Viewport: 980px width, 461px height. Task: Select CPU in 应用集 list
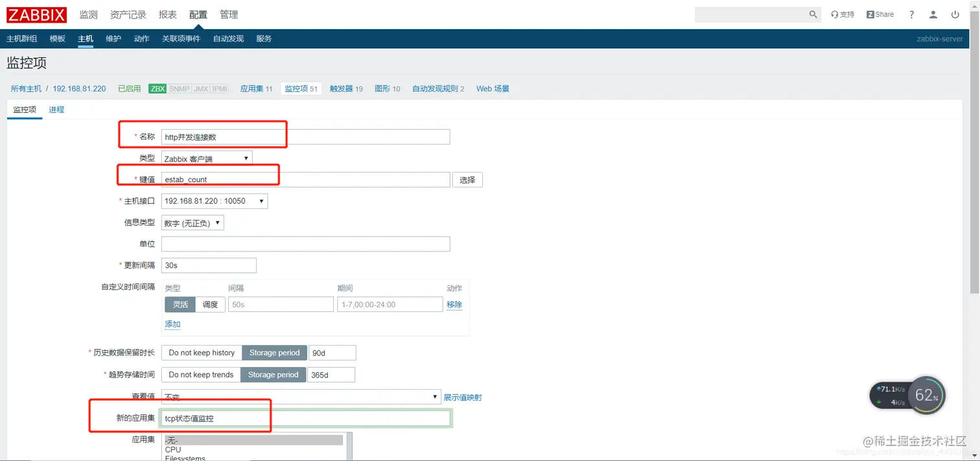click(x=253, y=449)
